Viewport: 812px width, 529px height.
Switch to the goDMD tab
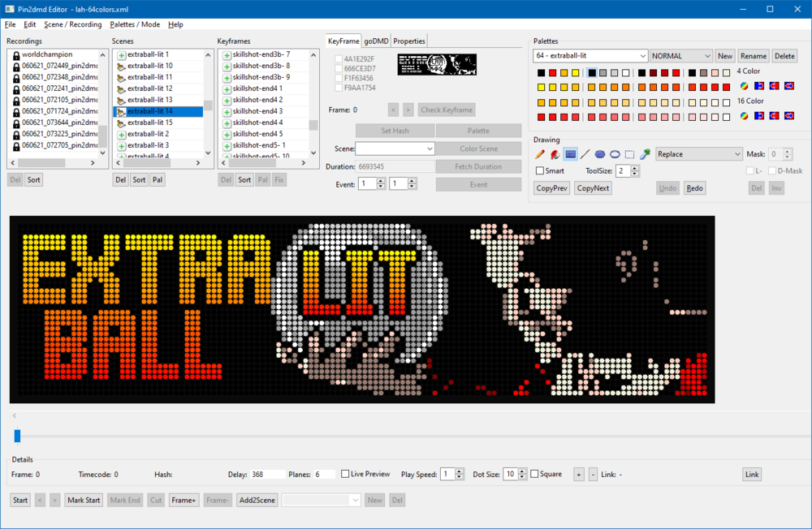(x=376, y=41)
